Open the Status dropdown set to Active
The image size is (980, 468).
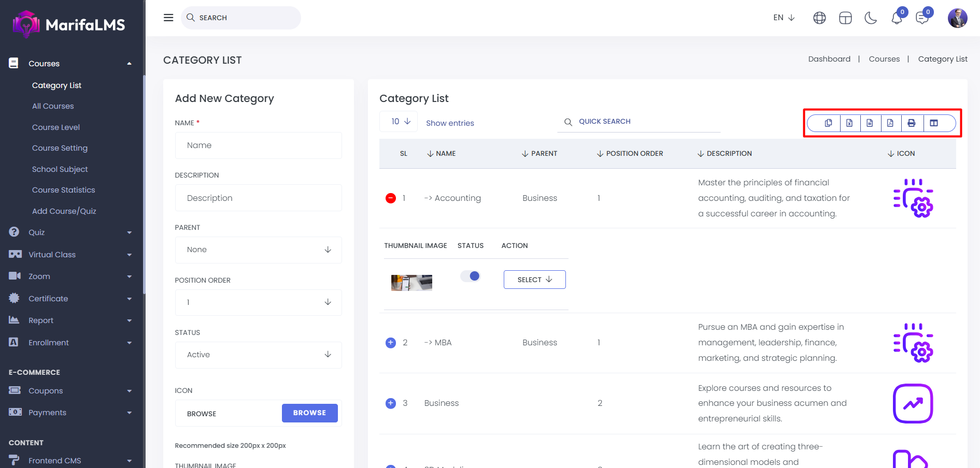coord(258,355)
